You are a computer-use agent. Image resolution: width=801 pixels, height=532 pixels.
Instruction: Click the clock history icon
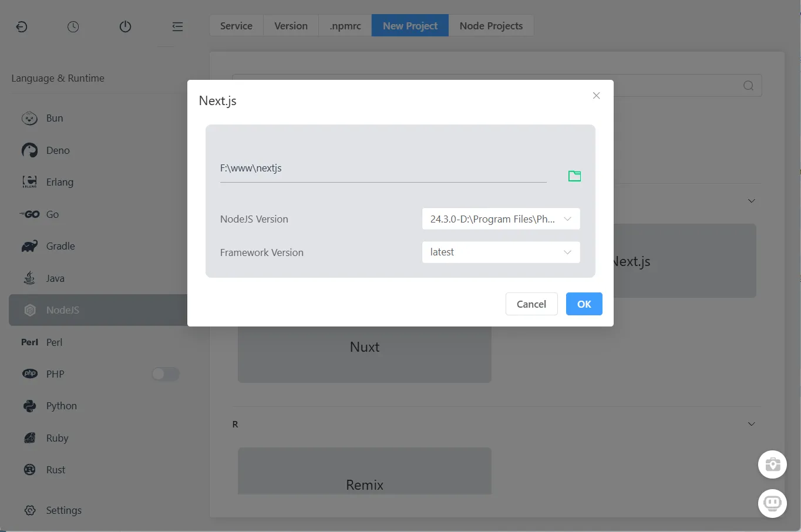[73, 26]
